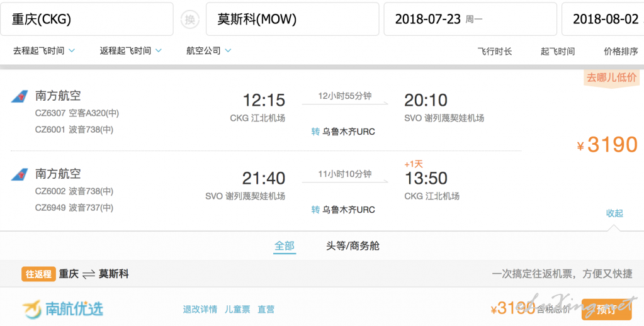
Task: Click the 11小时10分钟 duration text
Action: point(345,174)
